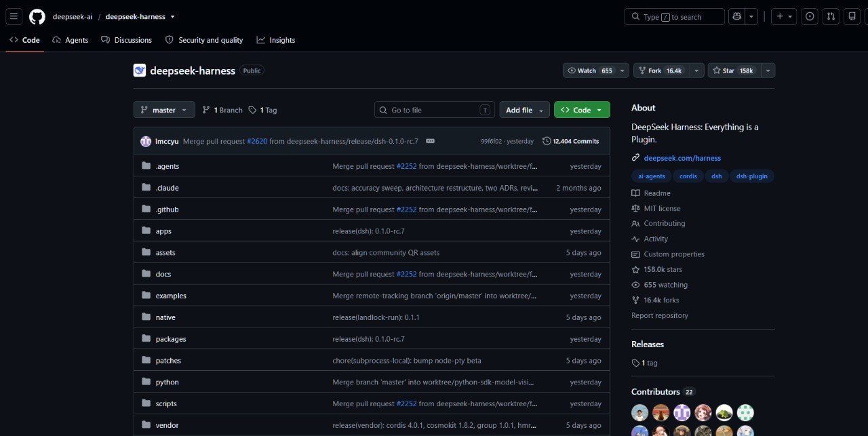
Task: View the 1 Branch link
Action: (222, 110)
